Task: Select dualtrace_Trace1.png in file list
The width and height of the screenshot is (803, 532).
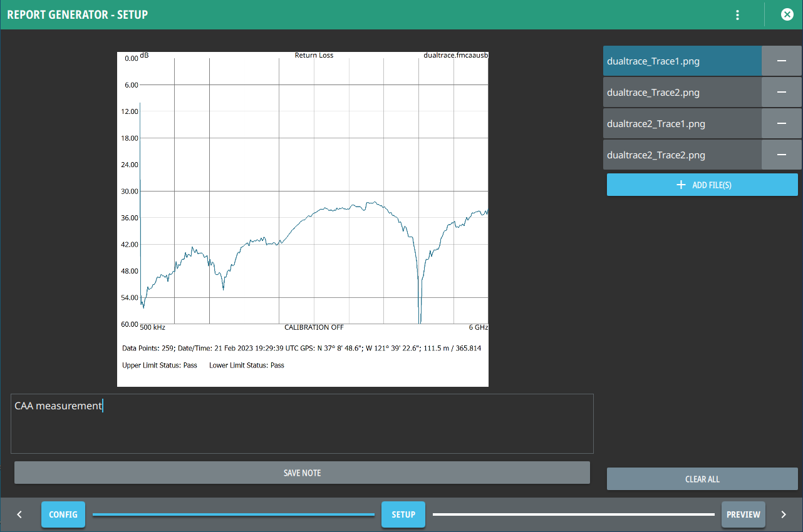Action: 681,61
